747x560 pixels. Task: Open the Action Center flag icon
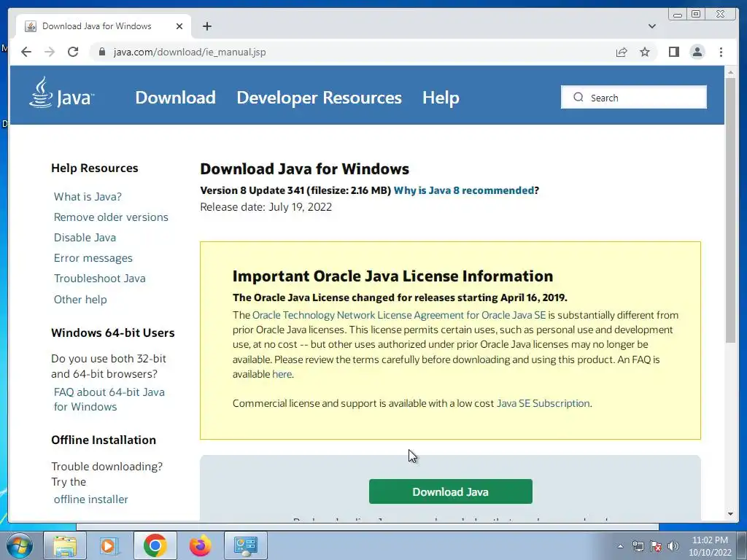[656, 546]
